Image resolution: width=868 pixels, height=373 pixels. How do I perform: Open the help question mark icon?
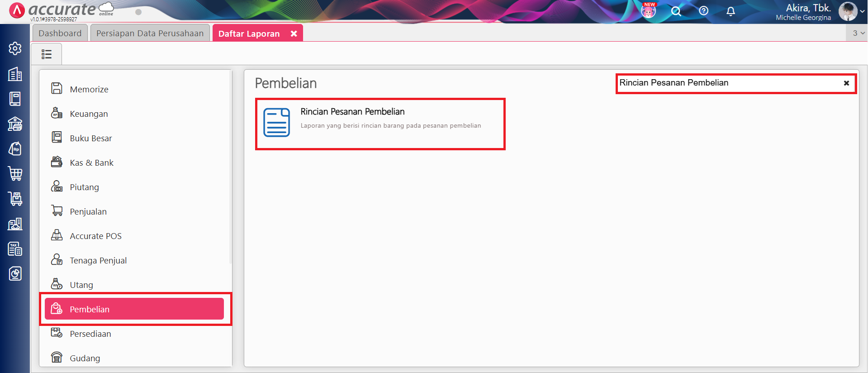[703, 11]
